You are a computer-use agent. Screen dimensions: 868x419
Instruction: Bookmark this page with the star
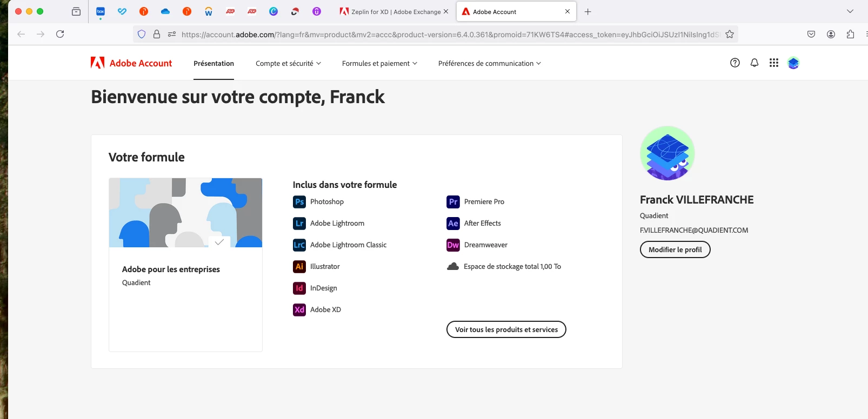pyautogui.click(x=730, y=34)
